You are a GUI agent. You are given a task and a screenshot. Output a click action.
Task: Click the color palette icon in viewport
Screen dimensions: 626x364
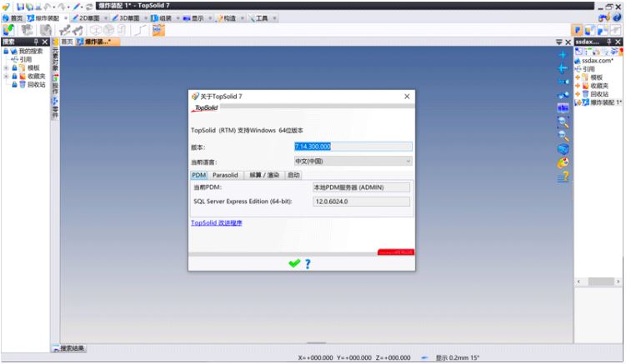click(x=563, y=162)
